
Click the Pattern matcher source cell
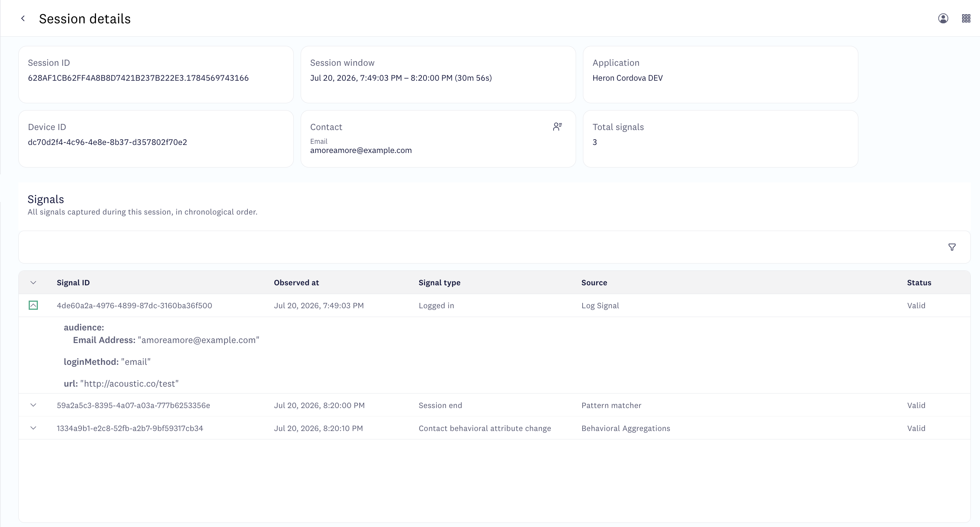pos(611,405)
